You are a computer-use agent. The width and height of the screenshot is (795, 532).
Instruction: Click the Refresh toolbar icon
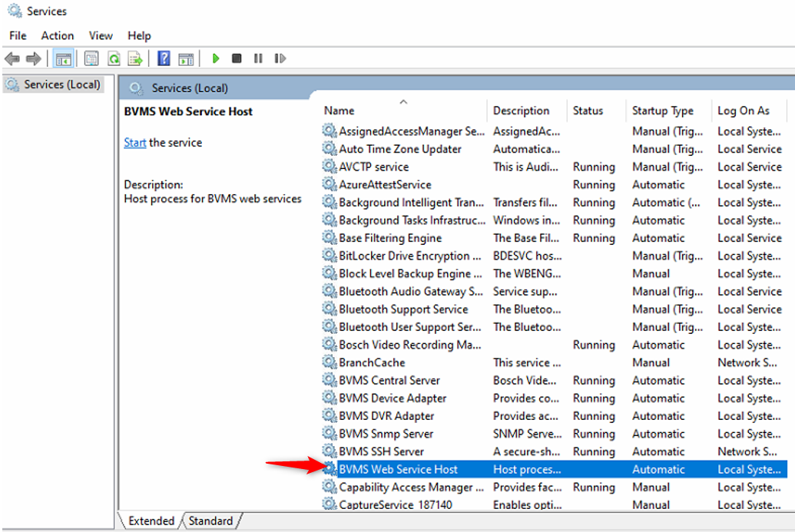pos(114,59)
